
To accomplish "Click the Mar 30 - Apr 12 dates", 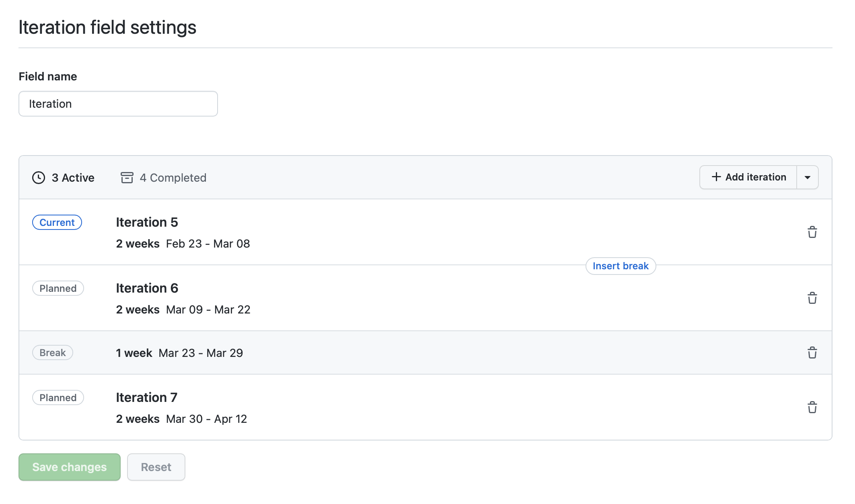I will 206,419.
